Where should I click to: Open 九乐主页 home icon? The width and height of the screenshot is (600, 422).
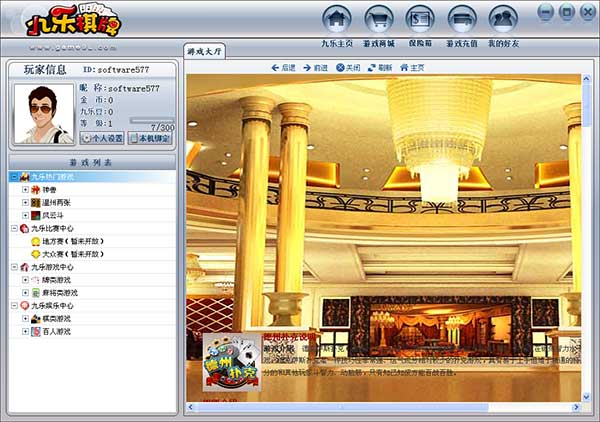coord(337,18)
